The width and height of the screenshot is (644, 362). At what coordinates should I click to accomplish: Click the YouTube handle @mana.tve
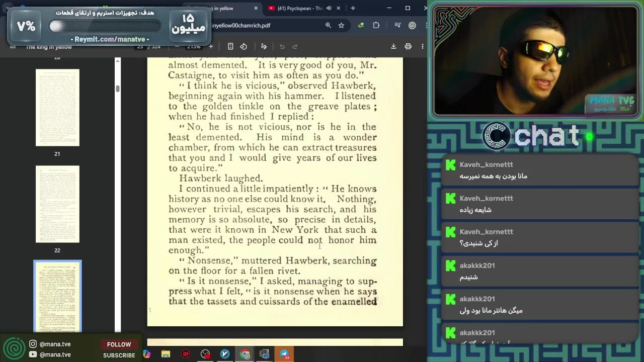pyautogui.click(x=55, y=354)
